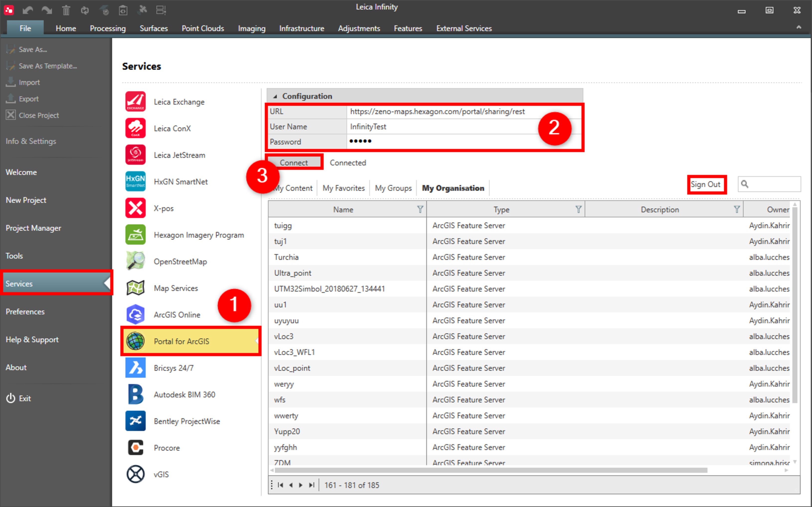Open Help & Support page
The width and height of the screenshot is (812, 507).
coord(32,339)
